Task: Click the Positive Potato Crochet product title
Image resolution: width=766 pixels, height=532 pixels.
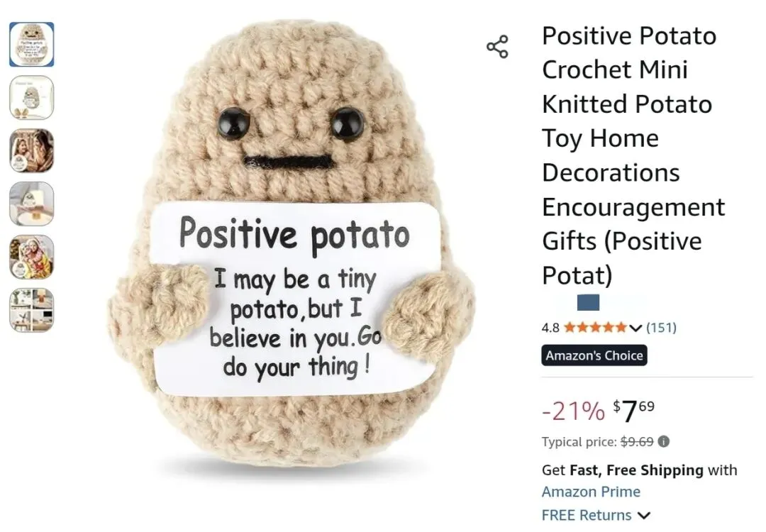Action: 633,155
